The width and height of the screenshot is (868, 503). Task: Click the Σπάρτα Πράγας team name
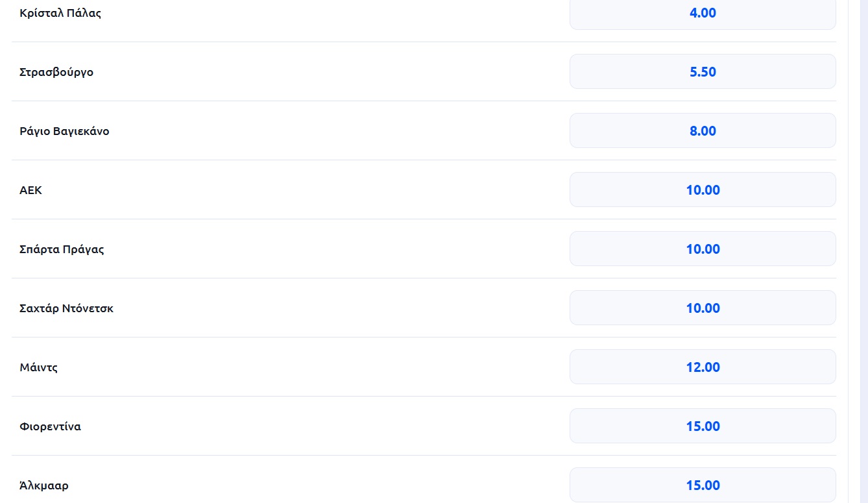(x=62, y=249)
